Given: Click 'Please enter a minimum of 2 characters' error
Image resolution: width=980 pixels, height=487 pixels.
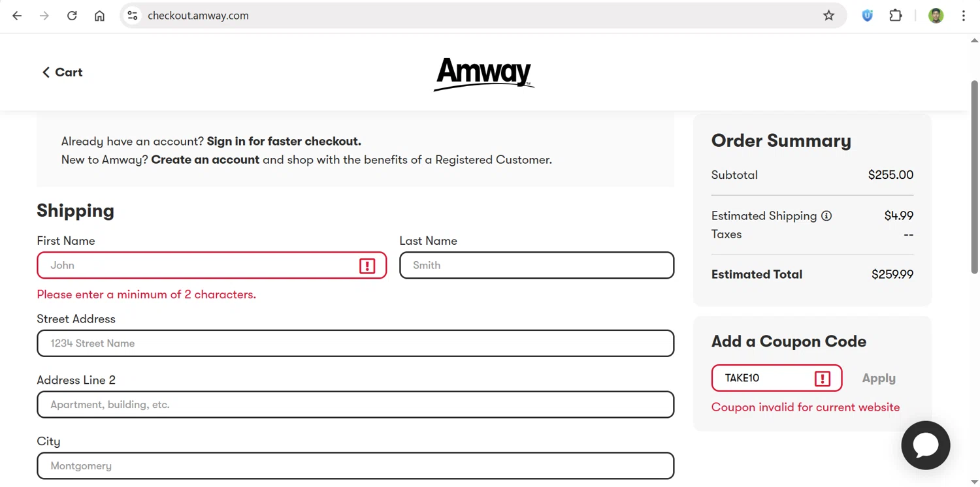Looking at the screenshot, I should pos(146,294).
